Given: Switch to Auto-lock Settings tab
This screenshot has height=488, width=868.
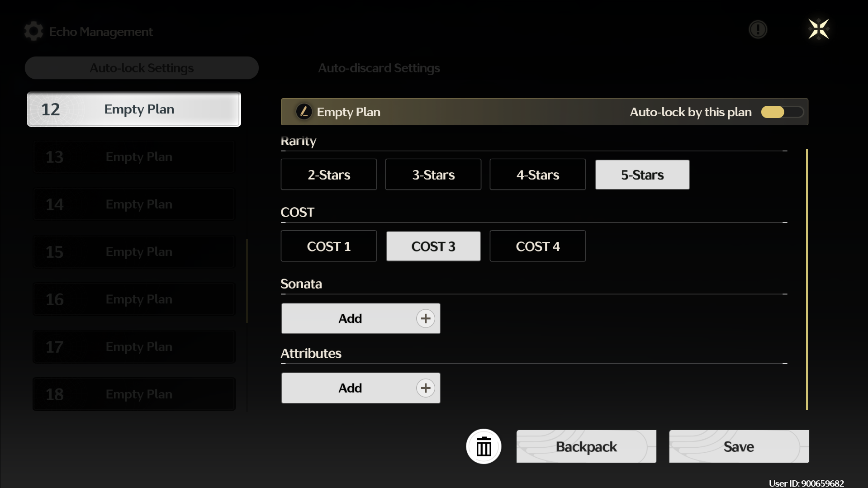Looking at the screenshot, I should [x=142, y=68].
